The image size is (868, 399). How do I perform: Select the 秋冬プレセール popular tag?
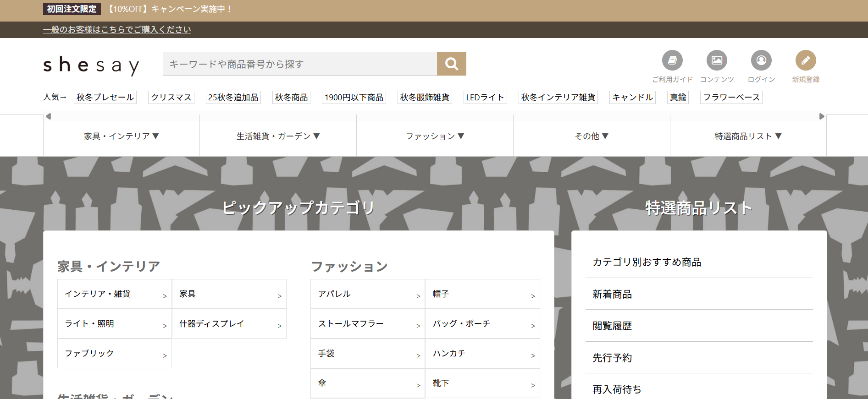coord(105,97)
